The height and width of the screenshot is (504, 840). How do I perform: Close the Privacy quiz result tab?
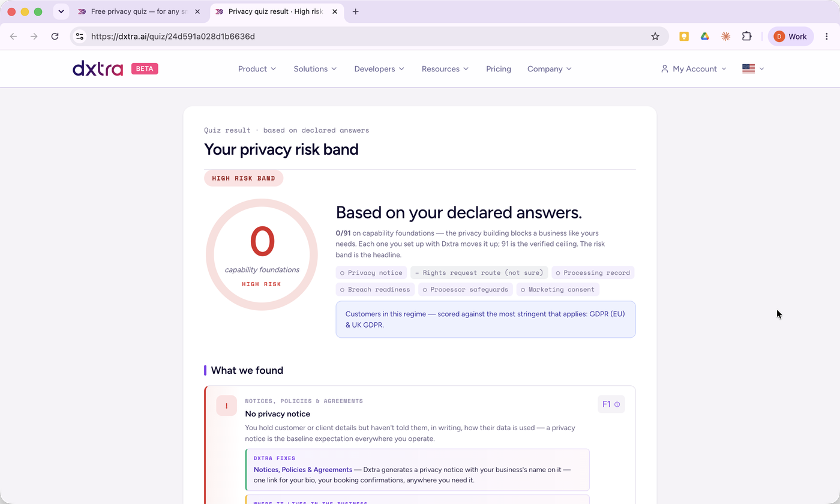click(x=335, y=11)
